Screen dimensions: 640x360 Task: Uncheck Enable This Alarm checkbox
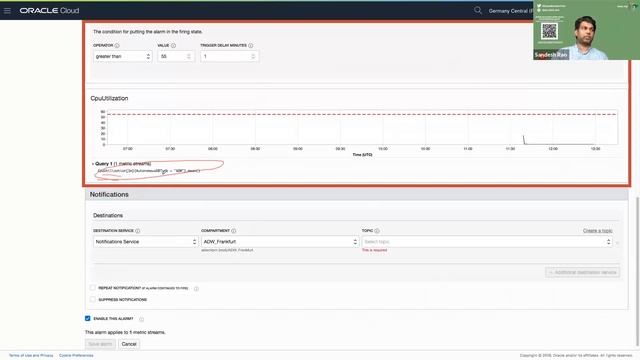[x=87, y=318]
